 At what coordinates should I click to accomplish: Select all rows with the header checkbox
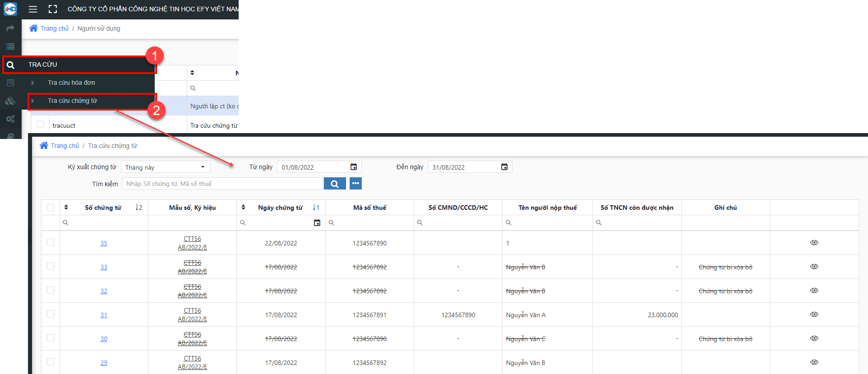tap(51, 208)
